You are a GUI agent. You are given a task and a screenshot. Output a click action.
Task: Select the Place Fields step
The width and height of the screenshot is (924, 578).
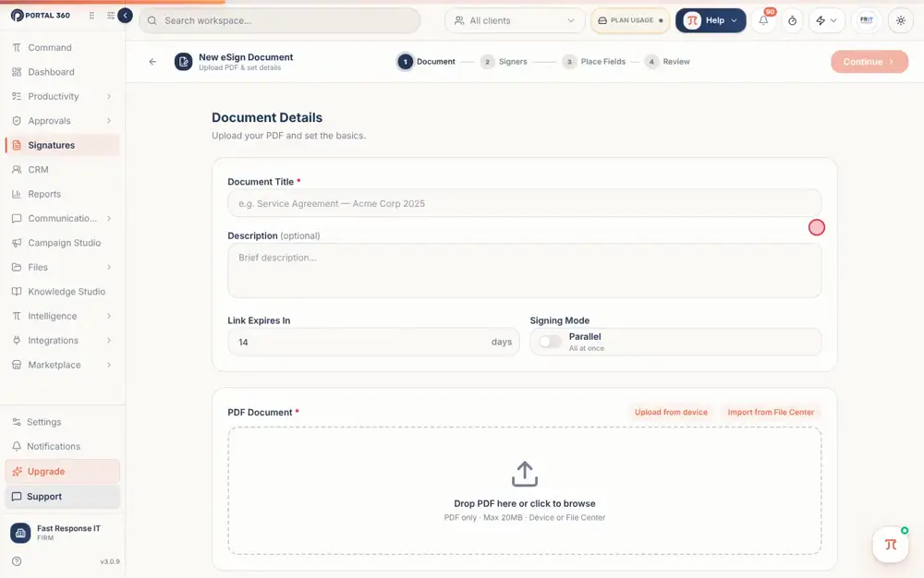pyautogui.click(x=594, y=62)
